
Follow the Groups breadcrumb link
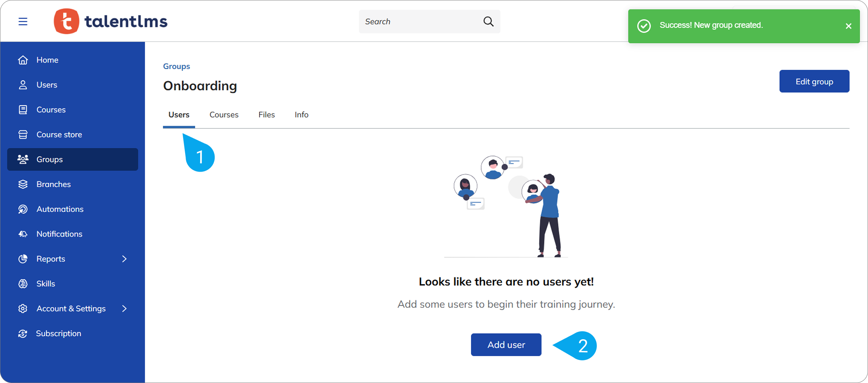[x=176, y=66]
